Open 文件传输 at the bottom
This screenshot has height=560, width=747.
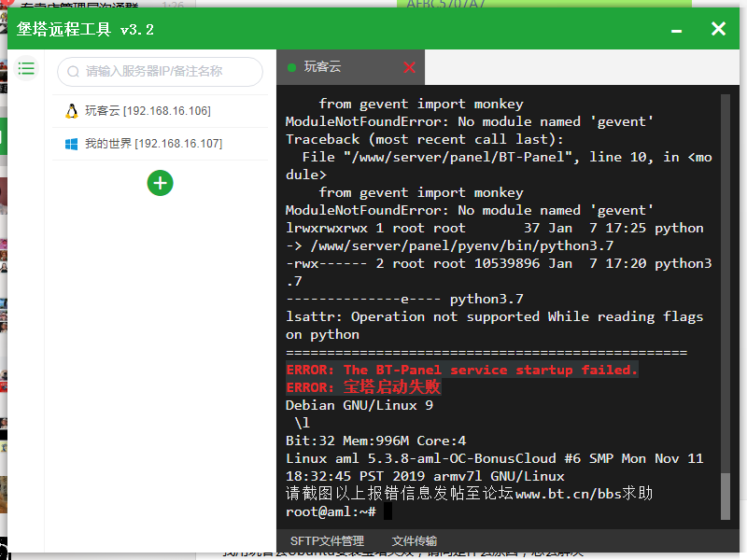tap(415, 541)
